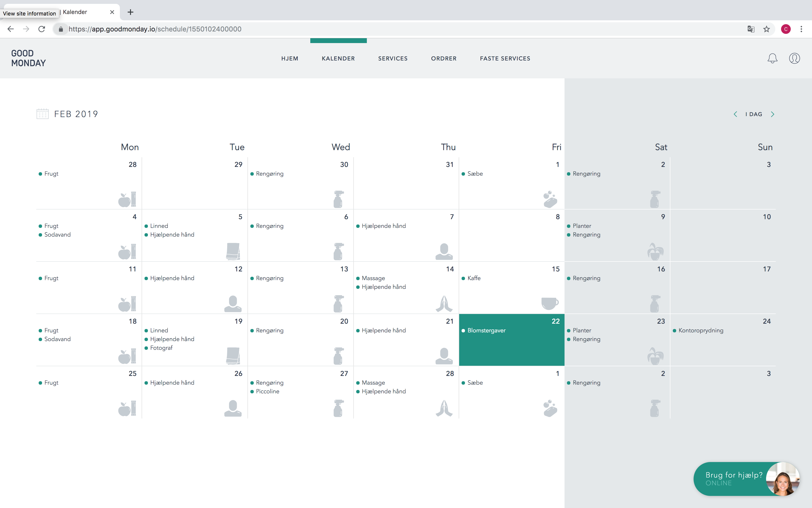Viewport: 812px width, 508px height.
Task: Select Friday 8 day cell
Action: coord(511,236)
